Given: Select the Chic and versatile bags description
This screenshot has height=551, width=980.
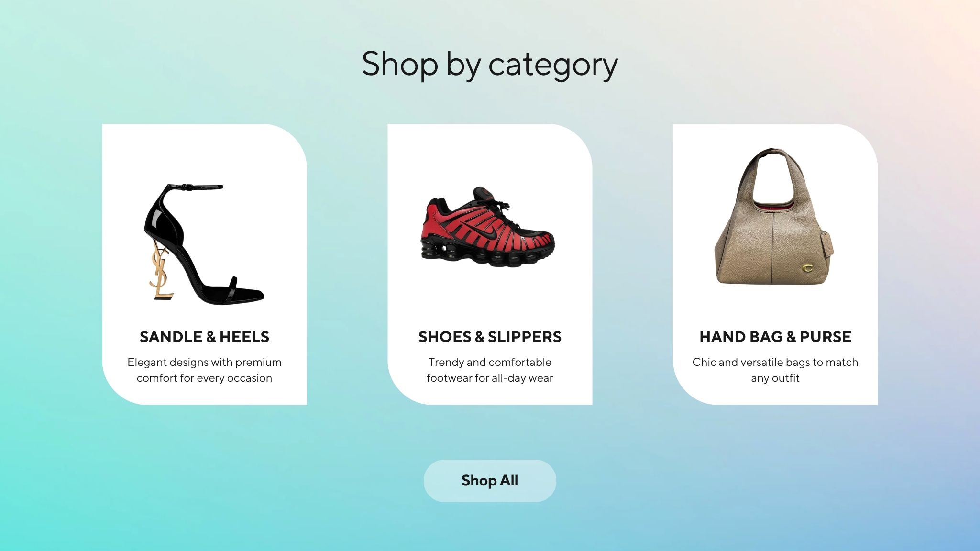Looking at the screenshot, I should click(x=775, y=370).
